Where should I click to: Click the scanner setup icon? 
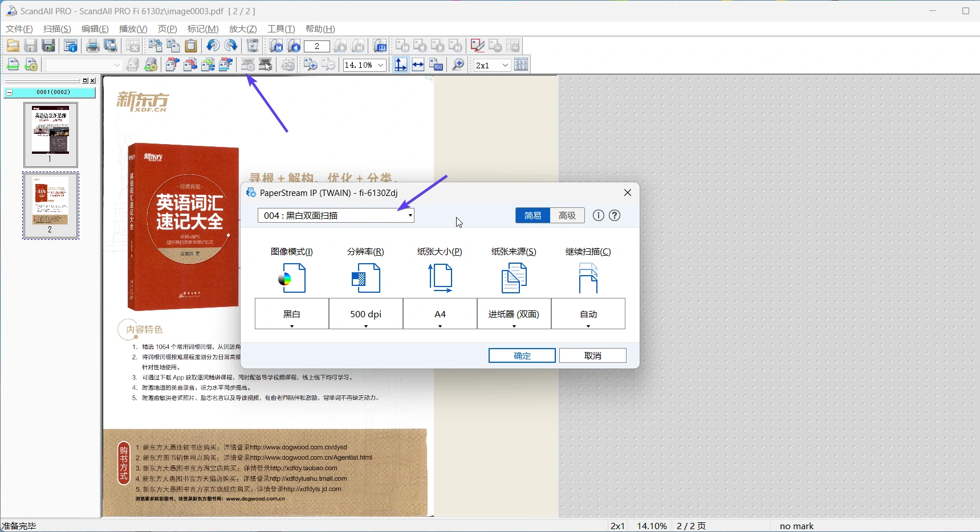click(247, 65)
